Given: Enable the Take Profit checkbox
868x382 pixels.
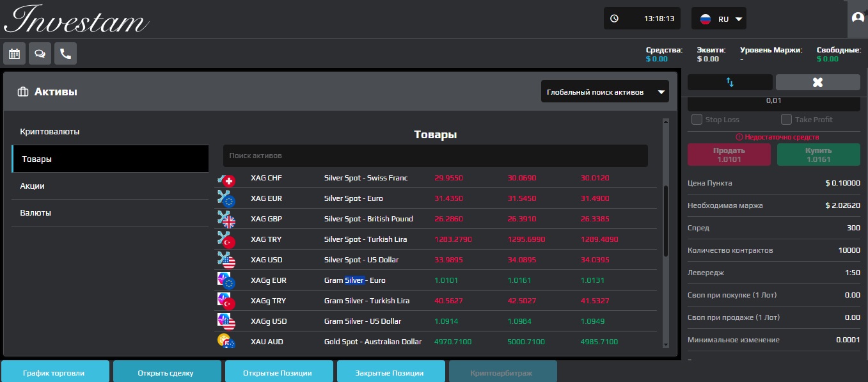Looking at the screenshot, I should tap(786, 120).
